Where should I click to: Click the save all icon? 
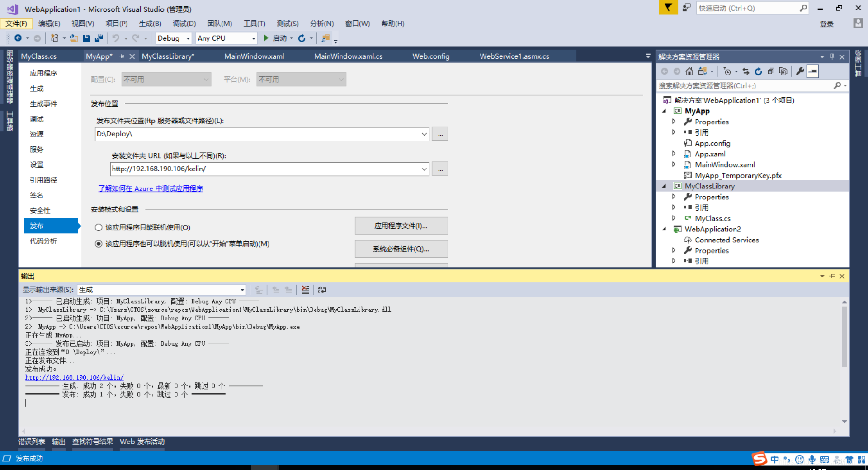(99, 38)
